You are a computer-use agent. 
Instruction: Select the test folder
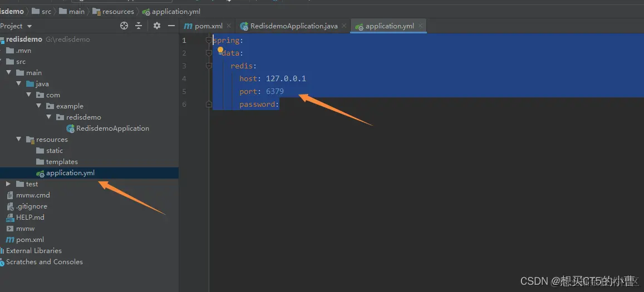click(32, 184)
